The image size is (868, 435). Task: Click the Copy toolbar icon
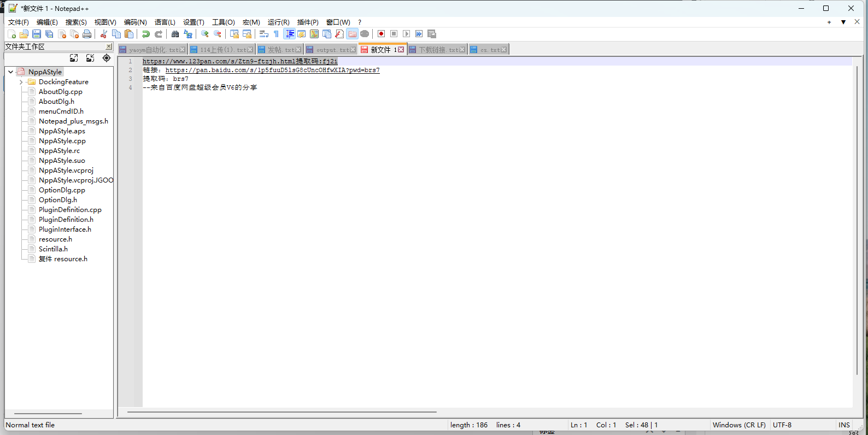coord(116,34)
